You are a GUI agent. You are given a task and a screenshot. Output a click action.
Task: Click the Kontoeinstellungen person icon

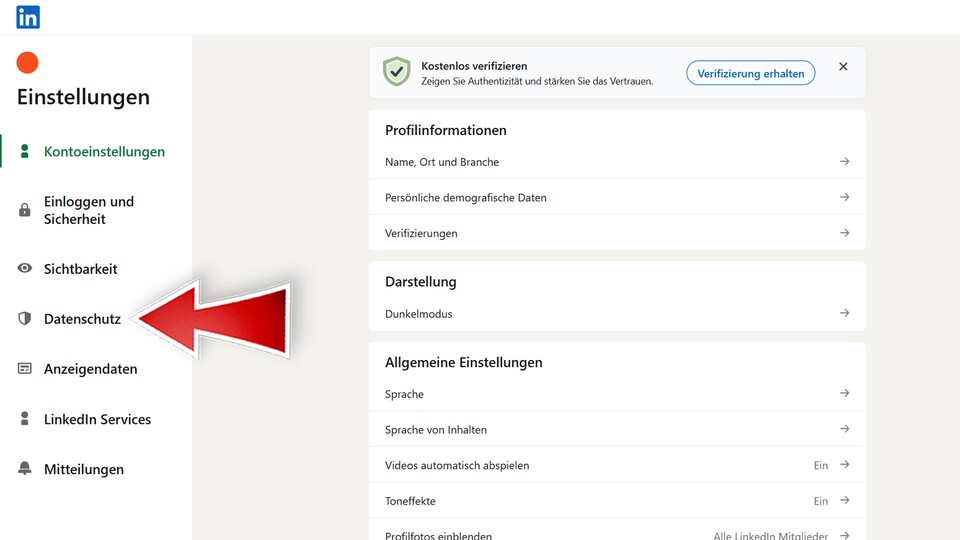click(x=25, y=152)
